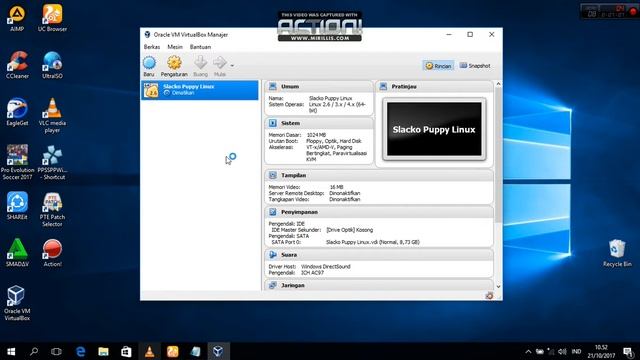Open Microsoft Edge from the taskbar

(x=80, y=351)
